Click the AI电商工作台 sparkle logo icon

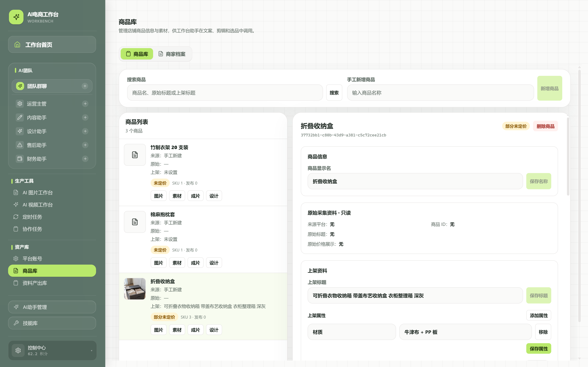coord(16,17)
